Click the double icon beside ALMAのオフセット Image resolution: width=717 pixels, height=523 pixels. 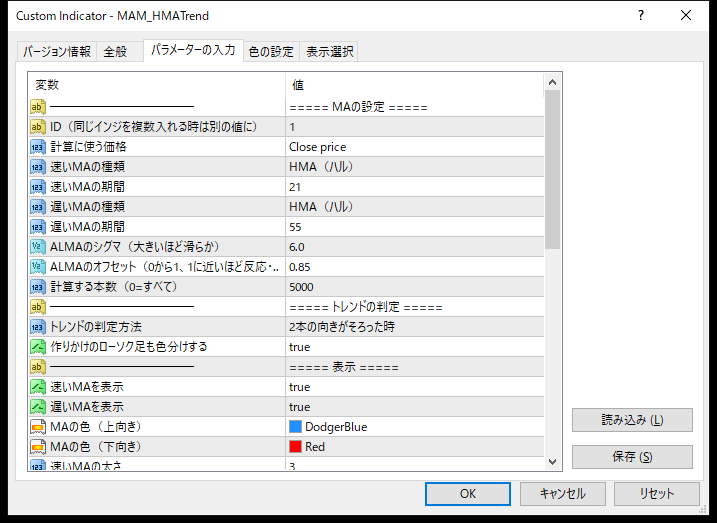pos(38,267)
